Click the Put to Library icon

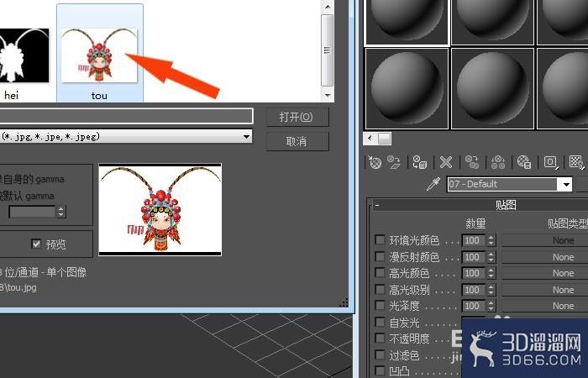[x=524, y=162]
